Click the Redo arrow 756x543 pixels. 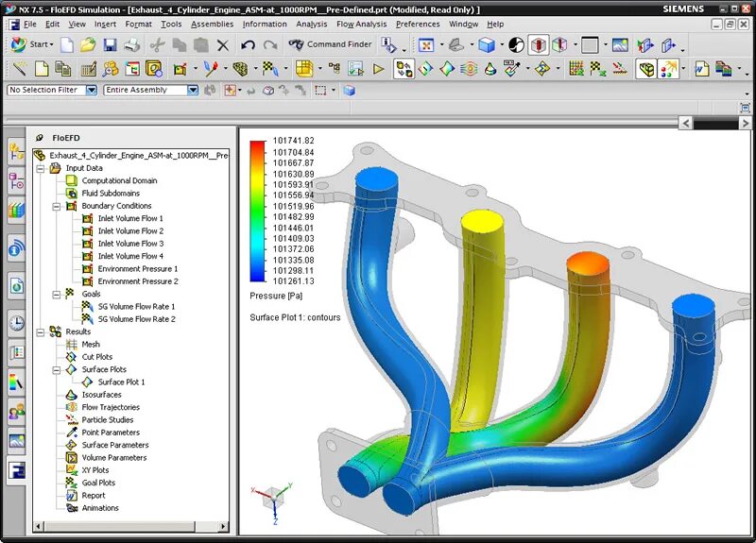click(270, 44)
